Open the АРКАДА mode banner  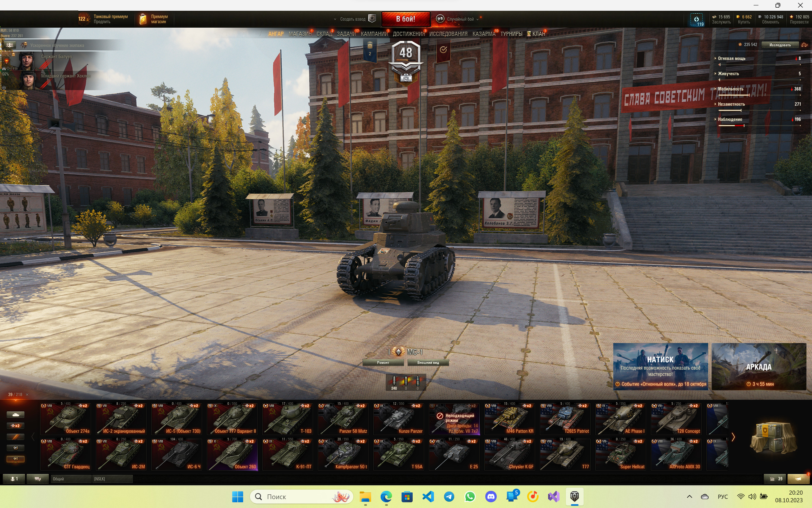[759, 366]
